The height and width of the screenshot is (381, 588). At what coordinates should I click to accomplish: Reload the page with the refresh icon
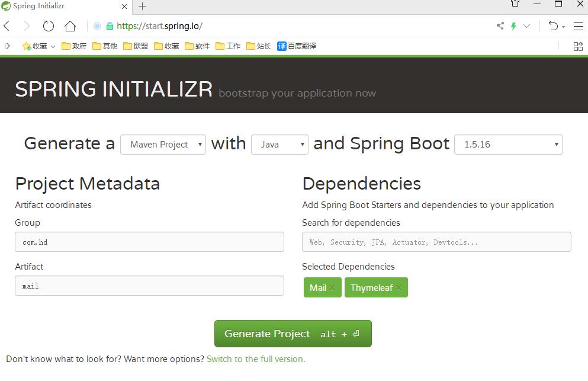point(49,26)
